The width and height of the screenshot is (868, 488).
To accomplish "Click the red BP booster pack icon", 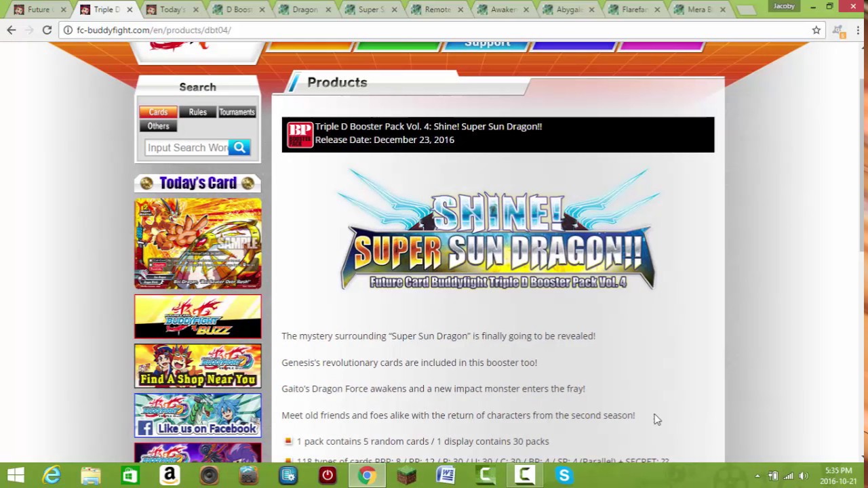I will click(300, 134).
